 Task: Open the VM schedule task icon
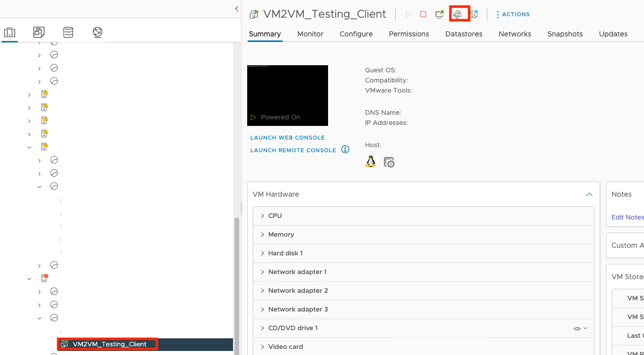point(474,14)
